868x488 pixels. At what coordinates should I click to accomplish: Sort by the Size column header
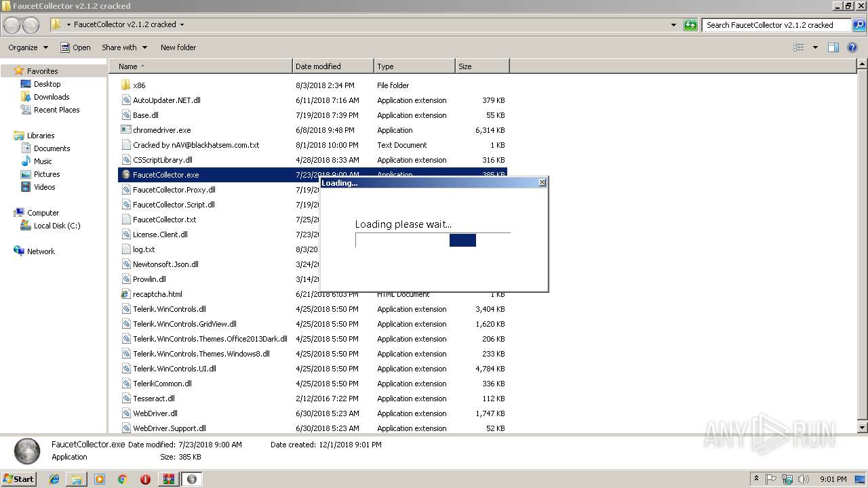[482, 66]
